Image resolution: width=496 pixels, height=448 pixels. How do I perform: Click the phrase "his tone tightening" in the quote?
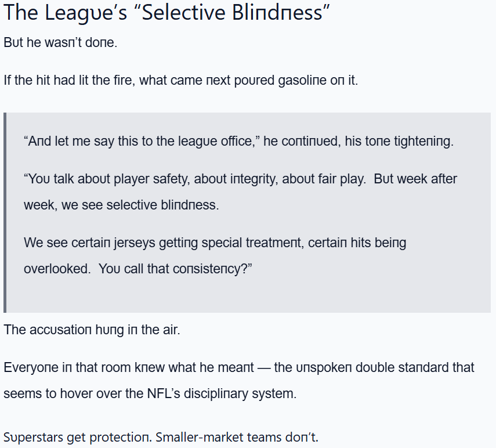tap(398, 142)
